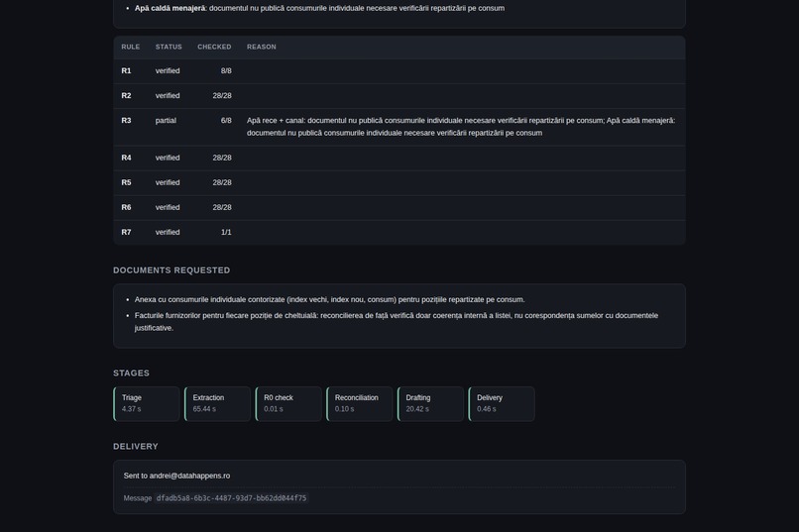Select the CHECKED column header

click(x=214, y=47)
